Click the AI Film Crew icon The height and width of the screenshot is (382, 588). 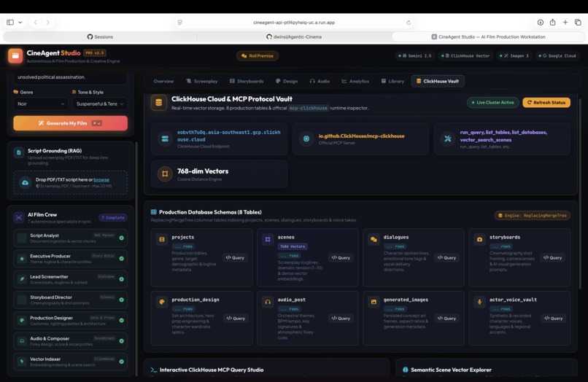[x=19, y=217]
